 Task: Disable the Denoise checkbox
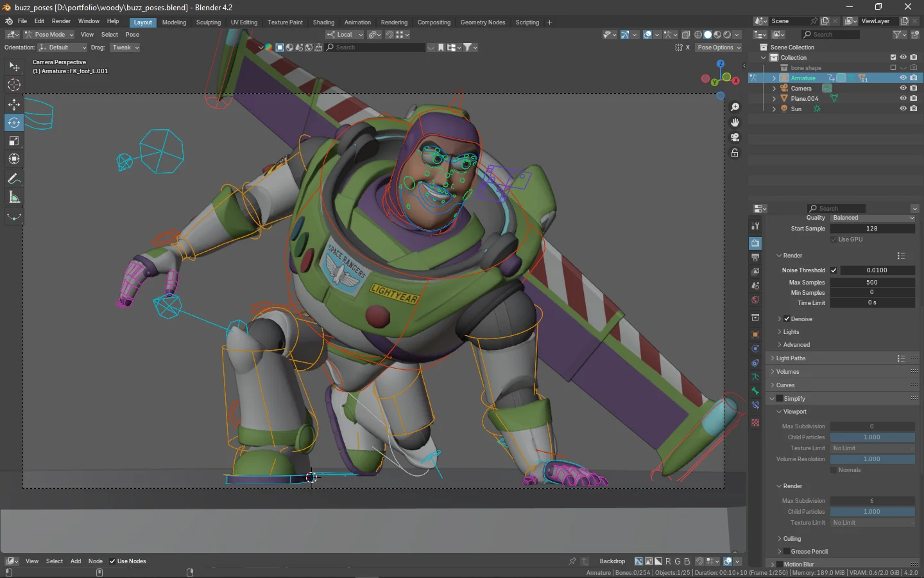tap(787, 319)
